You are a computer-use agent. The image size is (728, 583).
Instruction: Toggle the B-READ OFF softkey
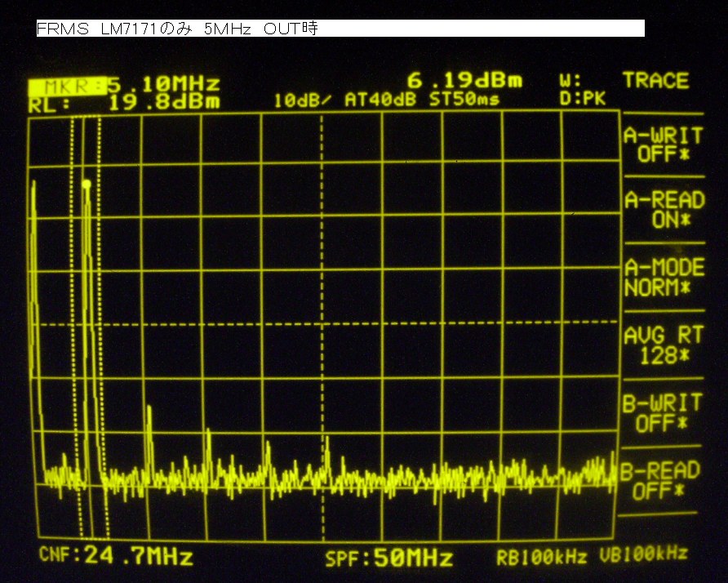click(x=659, y=480)
